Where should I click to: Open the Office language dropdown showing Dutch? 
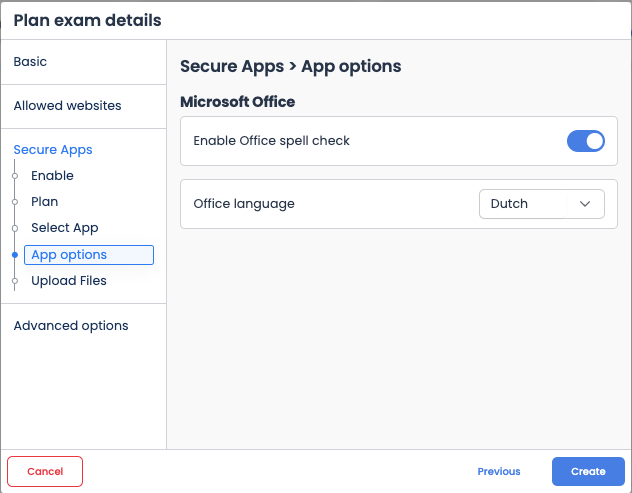(x=542, y=204)
